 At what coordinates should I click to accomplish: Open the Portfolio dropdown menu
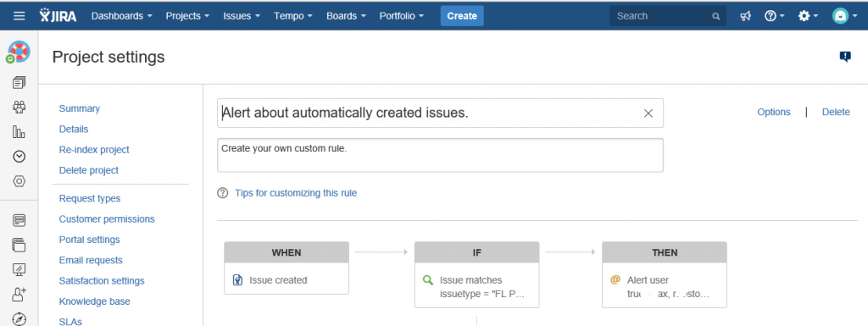coord(401,16)
